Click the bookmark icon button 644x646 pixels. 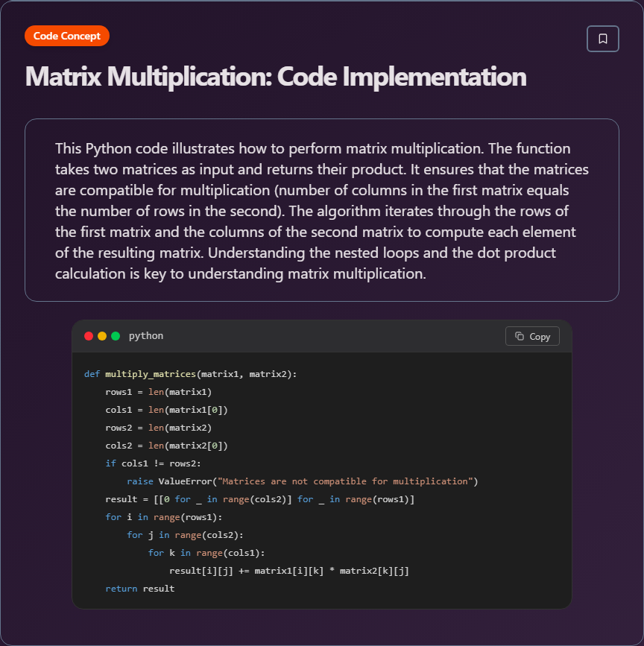pos(602,39)
